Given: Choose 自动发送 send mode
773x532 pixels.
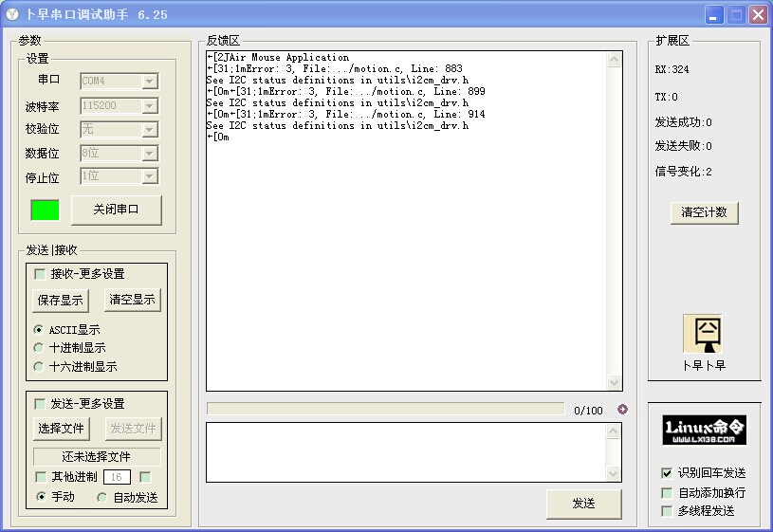Looking at the screenshot, I should coord(102,497).
